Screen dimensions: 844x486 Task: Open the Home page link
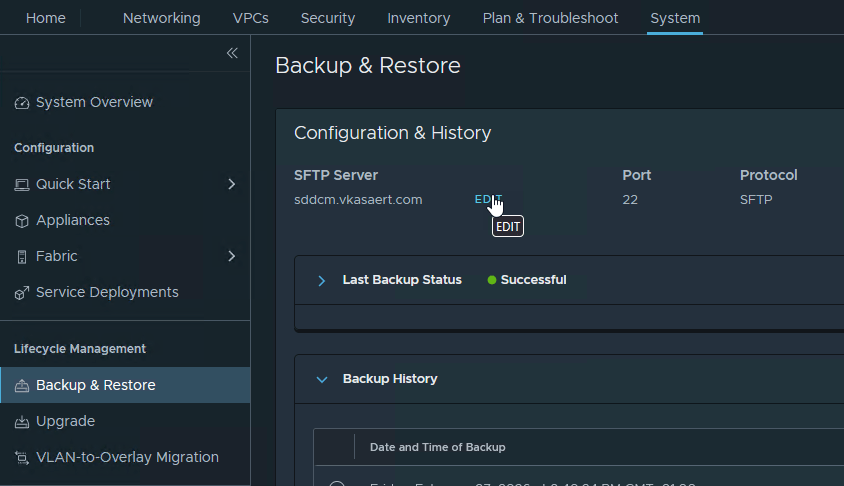coord(45,18)
